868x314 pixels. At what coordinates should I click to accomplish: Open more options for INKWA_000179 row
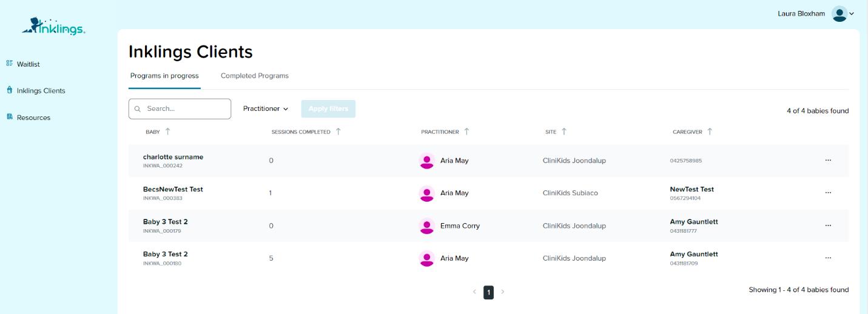point(828,225)
